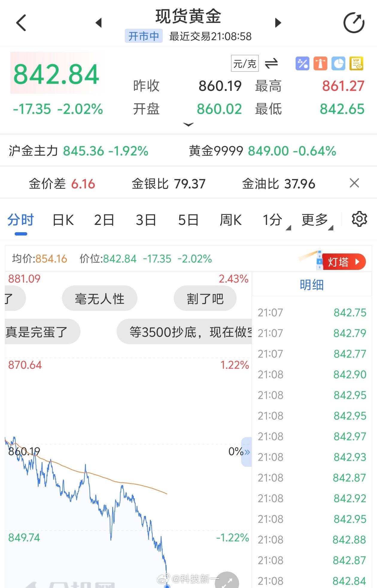Tap the 金价差 6.16 item

click(62, 184)
